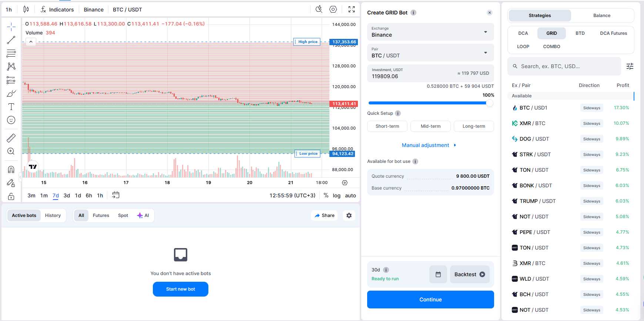Open strategy filter sliders icon
The height and width of the screenshot is (321, 644).
tap(630, 66)
